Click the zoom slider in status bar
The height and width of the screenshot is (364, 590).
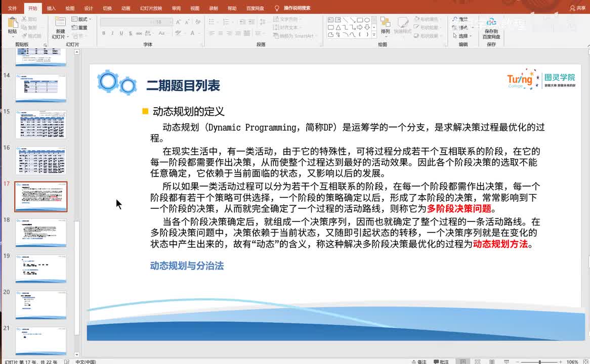[539, 362]
